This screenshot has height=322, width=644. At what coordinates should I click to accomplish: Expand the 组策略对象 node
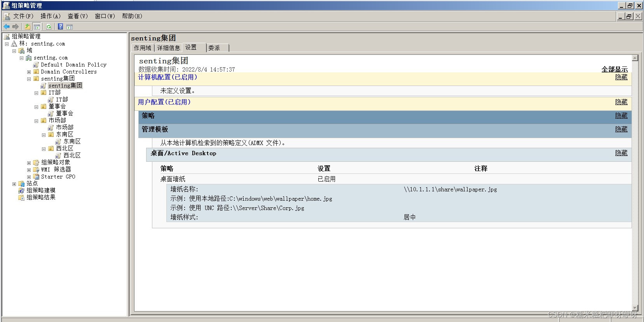click(29, 163)
